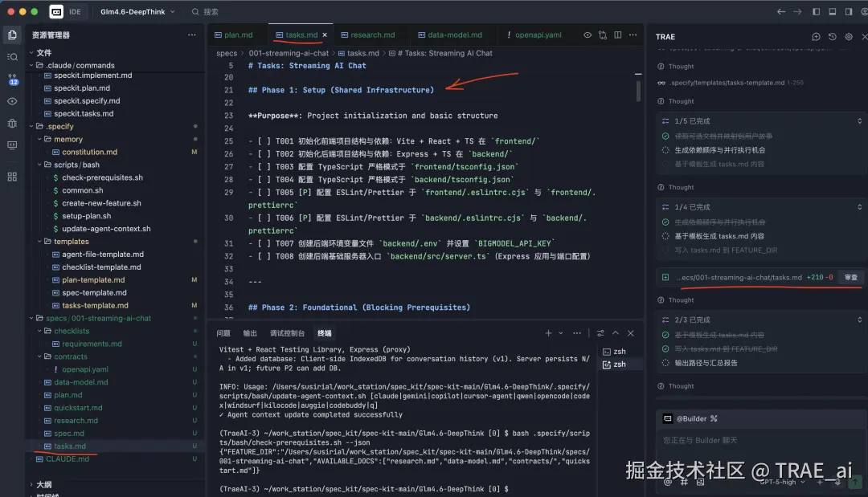Viewport: 868px width, 497px height.
Task: Open the search icon in activity bar
Action: click(12, 57)
